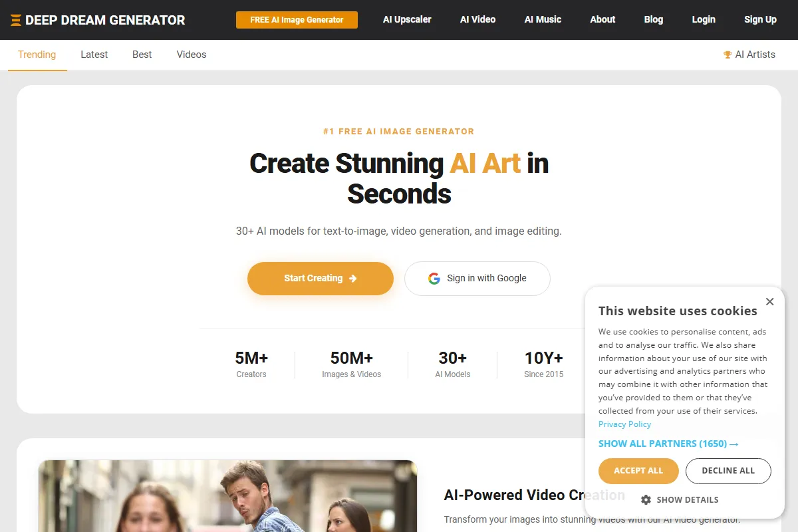Image resolution: width=798 pixels, height=532 pixels.
Task: Click the Deep Dream Generator logo icon
Action: point(16,20)
